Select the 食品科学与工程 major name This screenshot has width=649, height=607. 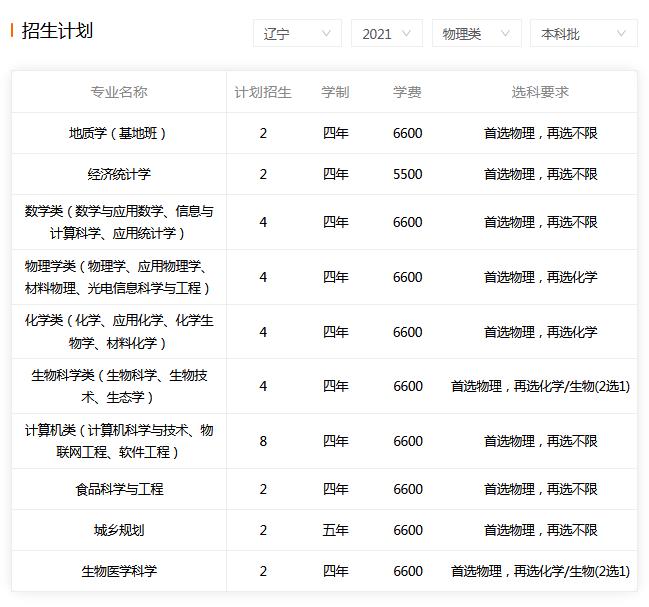tap(119, 489)
